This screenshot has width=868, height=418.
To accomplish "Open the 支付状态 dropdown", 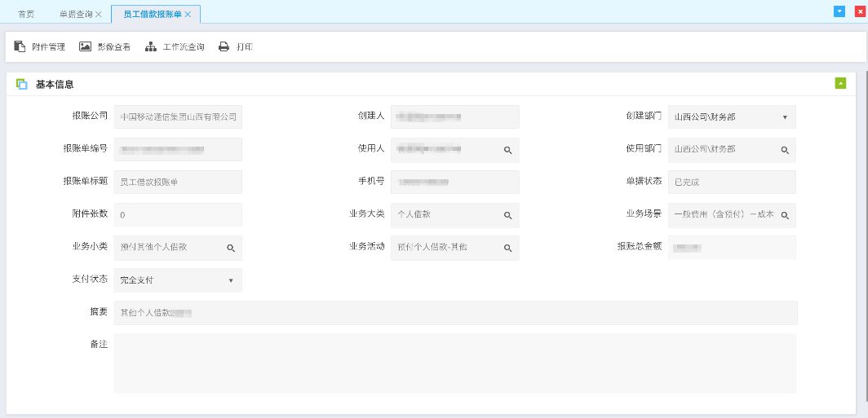I will (231, 280).
